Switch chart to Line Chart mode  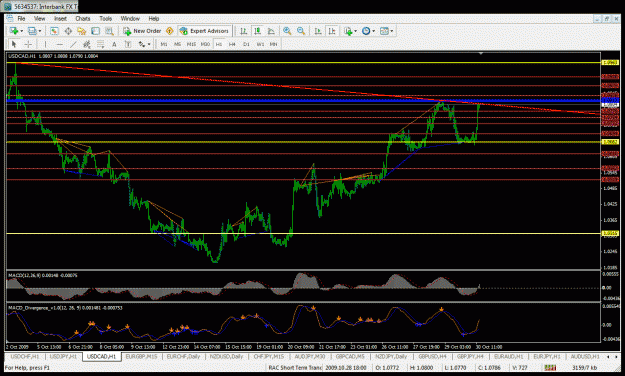(x=271, y=31)
